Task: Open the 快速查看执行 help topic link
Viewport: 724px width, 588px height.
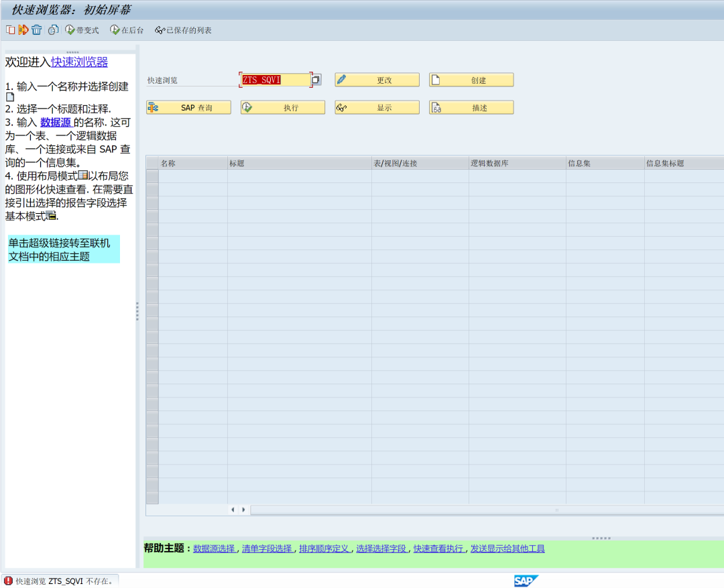Action: coord(438,548)
